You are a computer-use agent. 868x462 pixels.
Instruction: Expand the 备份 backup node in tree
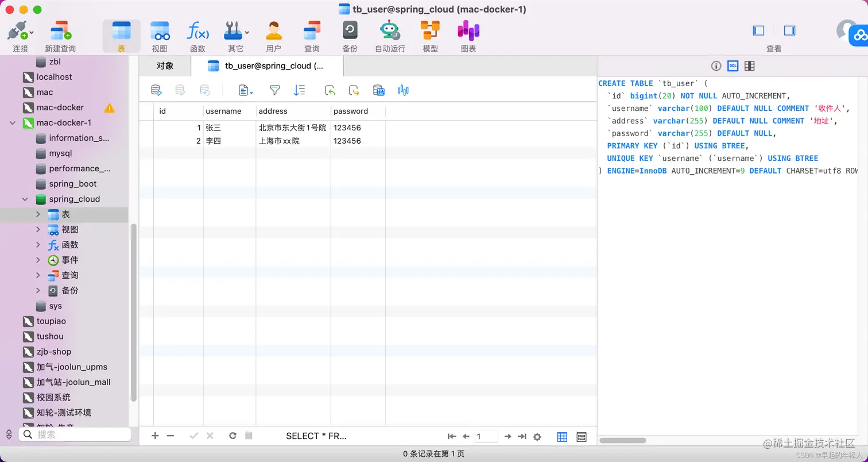pos(38,291)
